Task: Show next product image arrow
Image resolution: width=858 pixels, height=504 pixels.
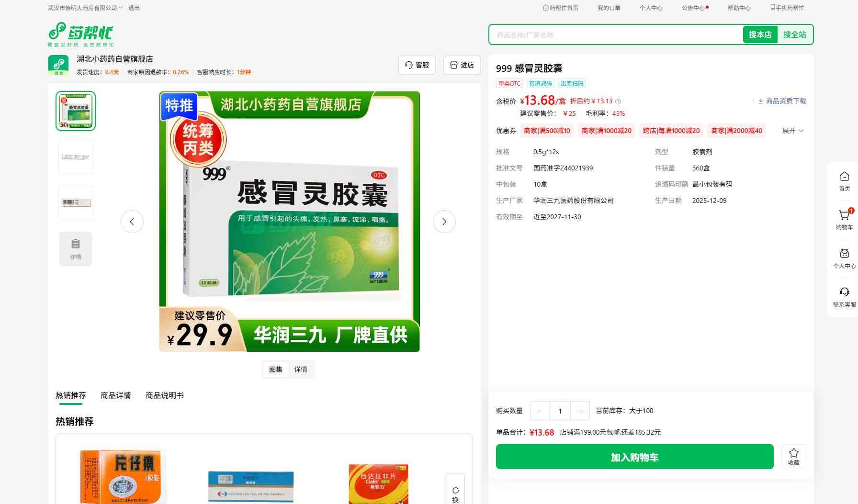Action: (444, 222)
